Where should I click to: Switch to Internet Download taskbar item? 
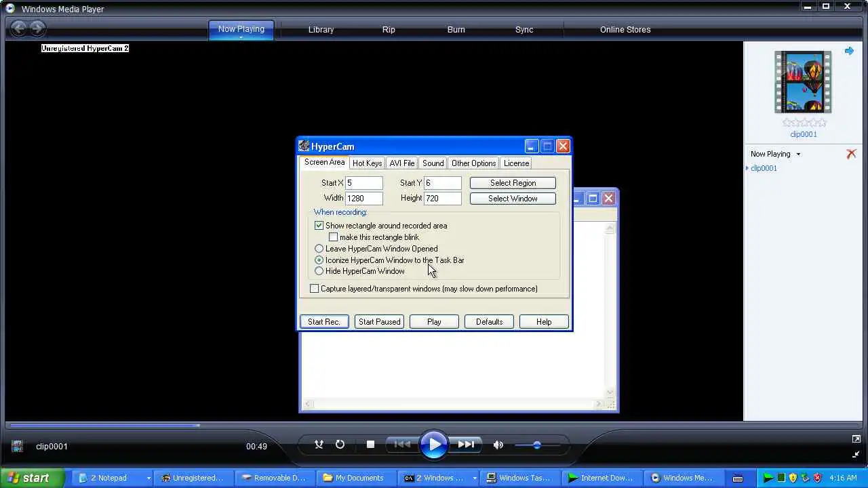[x=601, y=478]
